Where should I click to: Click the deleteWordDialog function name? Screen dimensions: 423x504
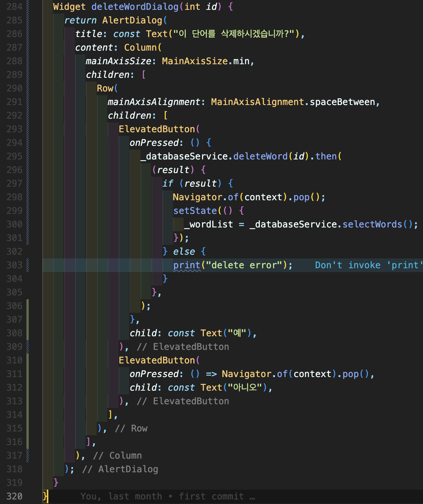coord(135,7)
